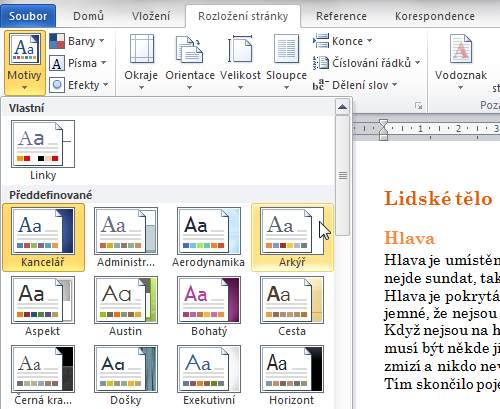The width and height of the screenshot is (500, 409).
Task: Open the Okraje dropdown arrow
Action: pos(141,88)
